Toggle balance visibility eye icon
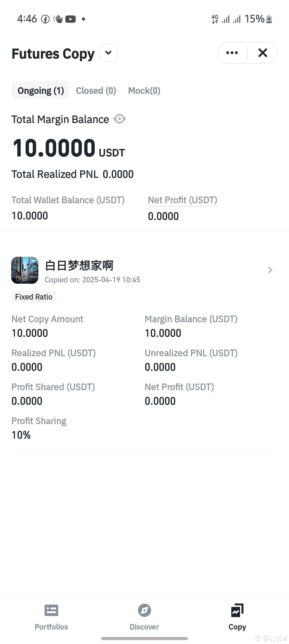The height and width of the screenshot is (644, 289). tap(120, 119)
